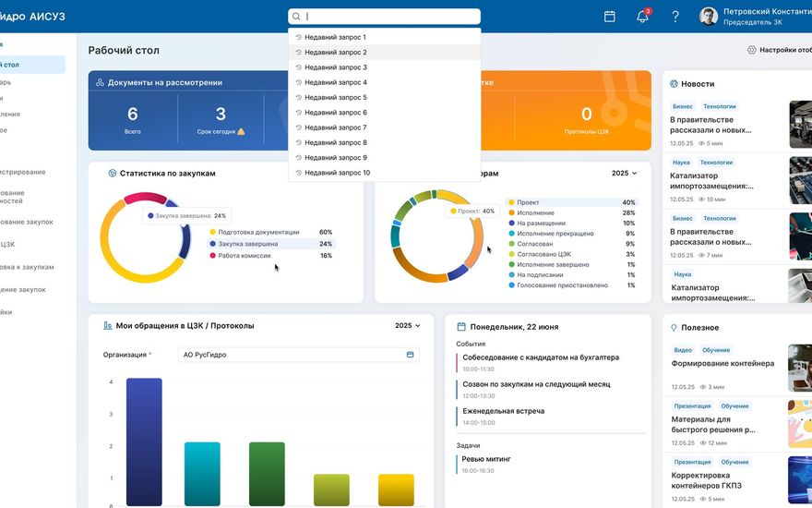Click the 'Новости' globe icon
Screen dimensions: 812x508
coord(674,84)
